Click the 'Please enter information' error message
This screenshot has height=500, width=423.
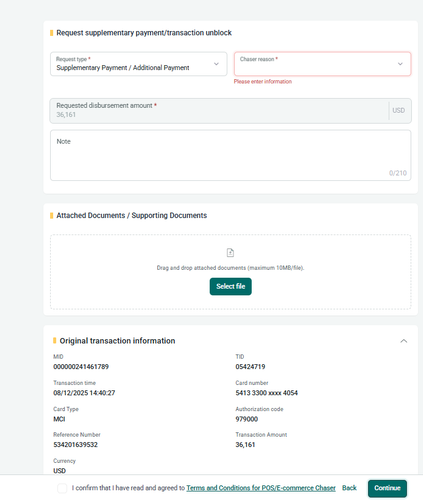click(x=263, y=82)
